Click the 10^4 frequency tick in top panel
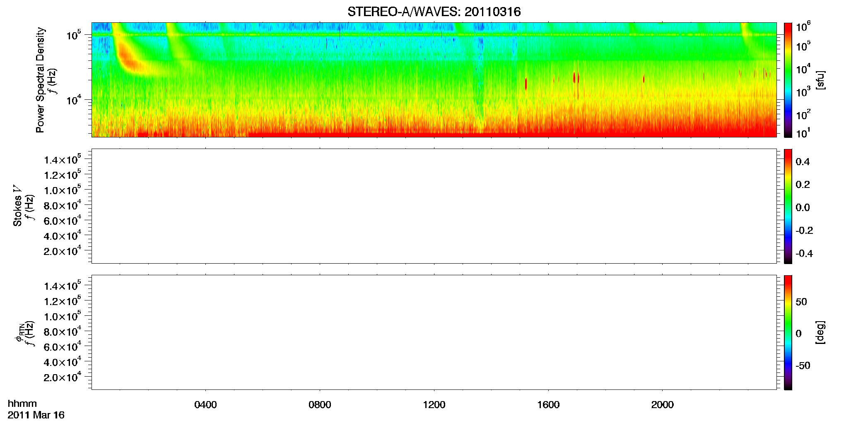868x447 pixels. tap(74, 99)
